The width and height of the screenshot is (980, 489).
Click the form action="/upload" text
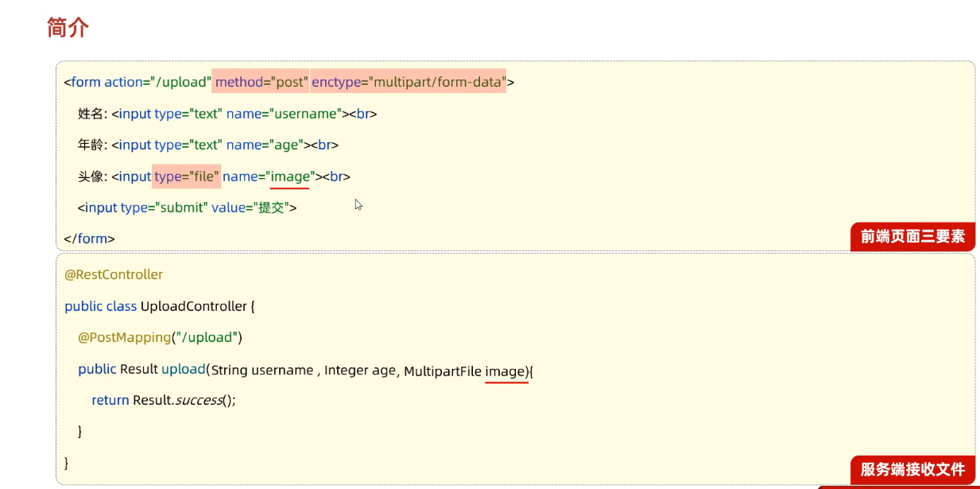[x=140, y=82]
